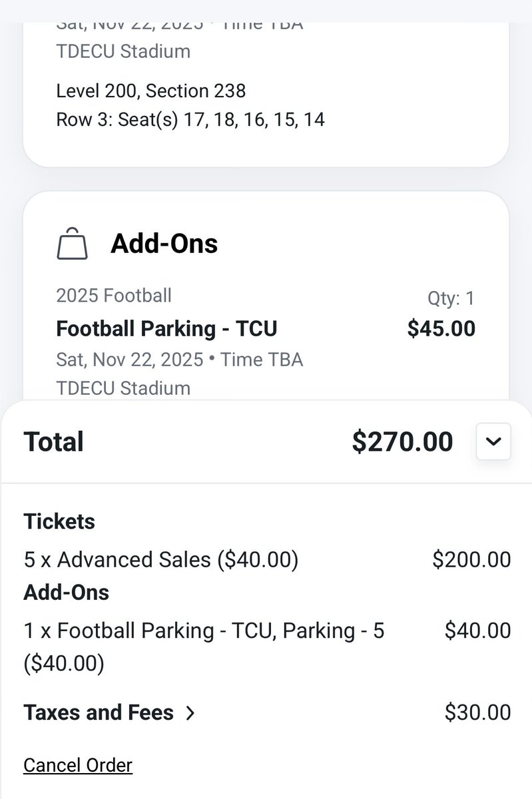
Task: Tap the Total label in the summary
Action: tap(54, 441)
